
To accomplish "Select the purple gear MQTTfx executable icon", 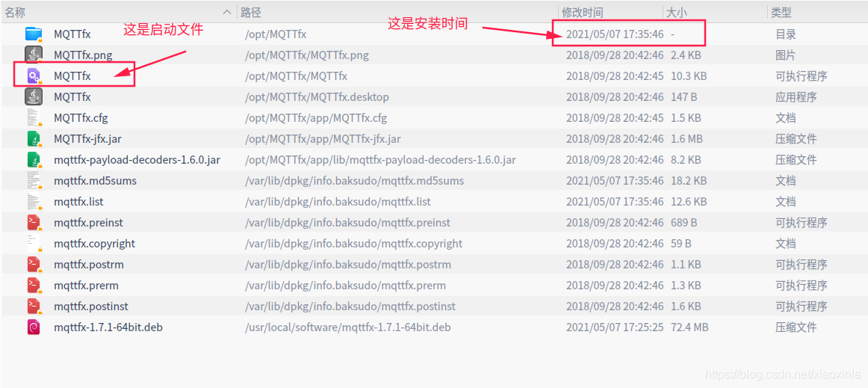I will 34,76.
